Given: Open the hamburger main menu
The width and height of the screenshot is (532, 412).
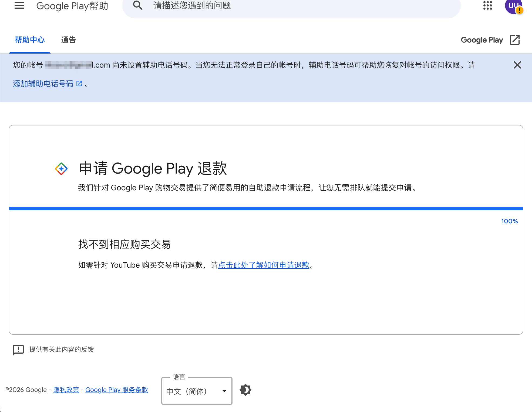Looking at the screenshot, I should click(19, 5).
